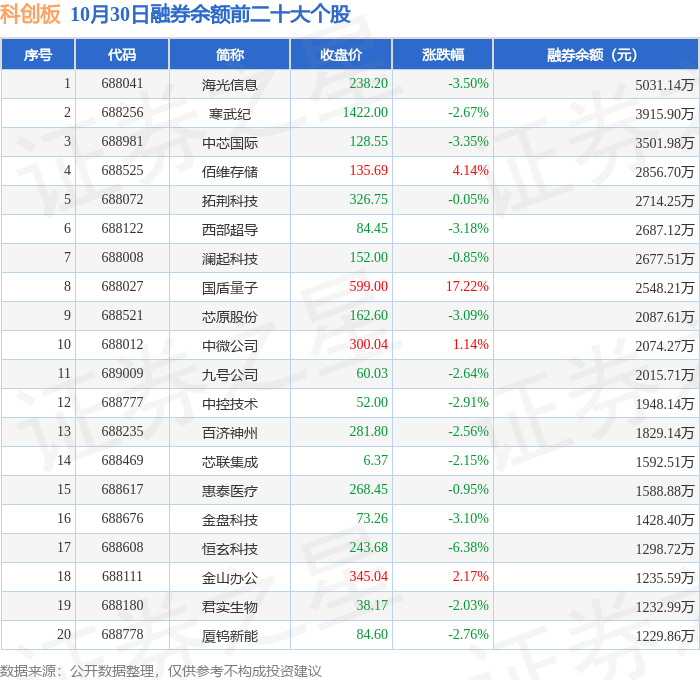Click the 简称 column header
The height and width of the screenshot is (680, 700).
229,54
